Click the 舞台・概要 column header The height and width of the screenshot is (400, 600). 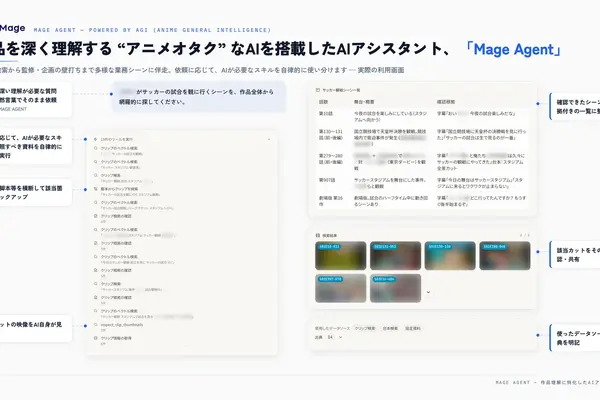coord(364,102)
